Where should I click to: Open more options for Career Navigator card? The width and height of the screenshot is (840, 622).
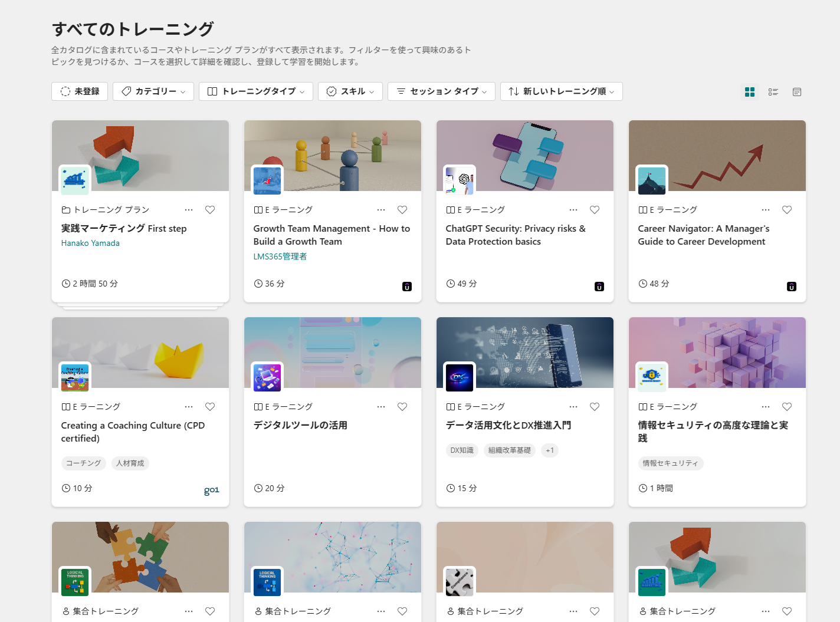(x=766, y=210)
